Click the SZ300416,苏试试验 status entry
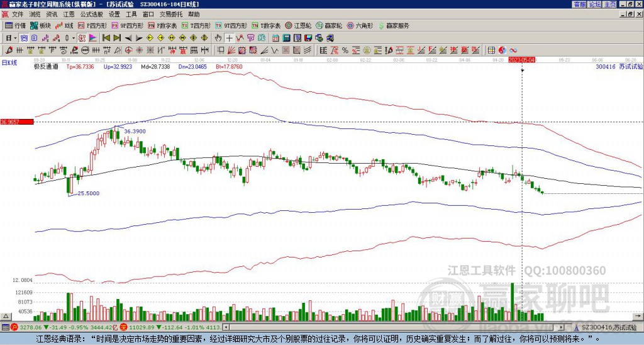Screen dimensions: 644x345 [608, 327]
